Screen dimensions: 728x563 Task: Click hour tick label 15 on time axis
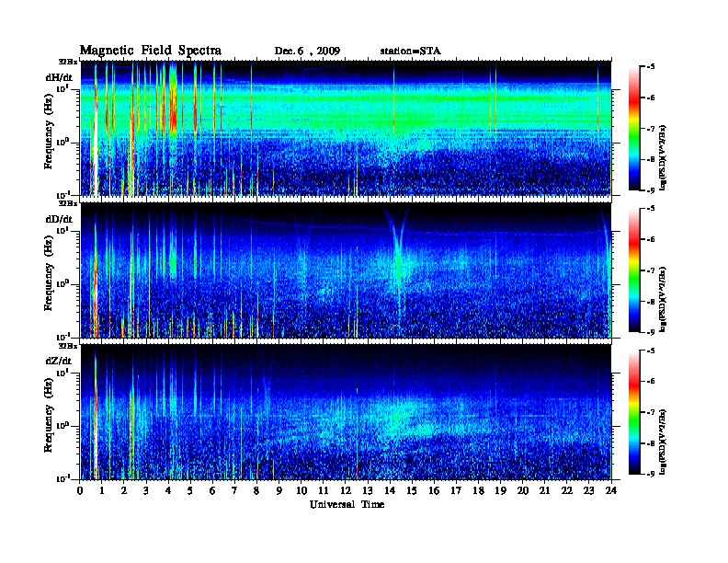pyautogui.click(x=412, y=491)
